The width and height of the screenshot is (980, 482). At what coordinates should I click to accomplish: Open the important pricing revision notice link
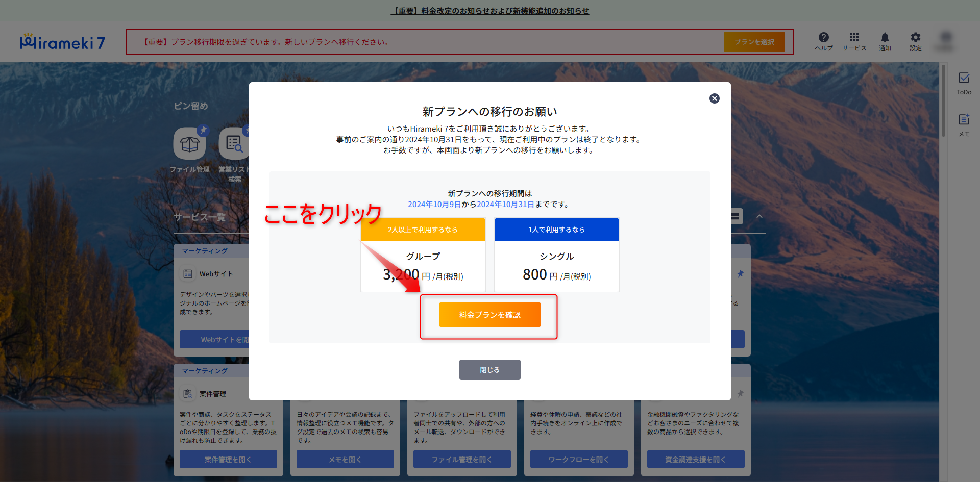pos(489,11)
